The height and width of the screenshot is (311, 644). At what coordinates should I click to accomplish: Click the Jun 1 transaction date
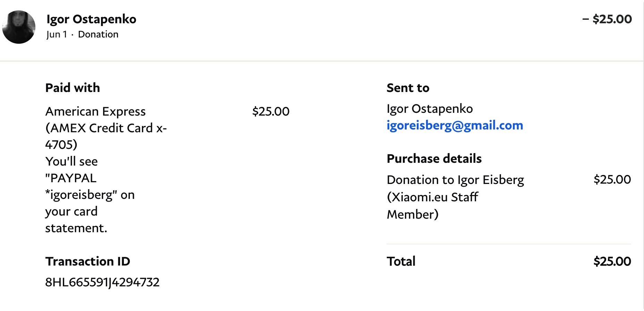point(57,34)
